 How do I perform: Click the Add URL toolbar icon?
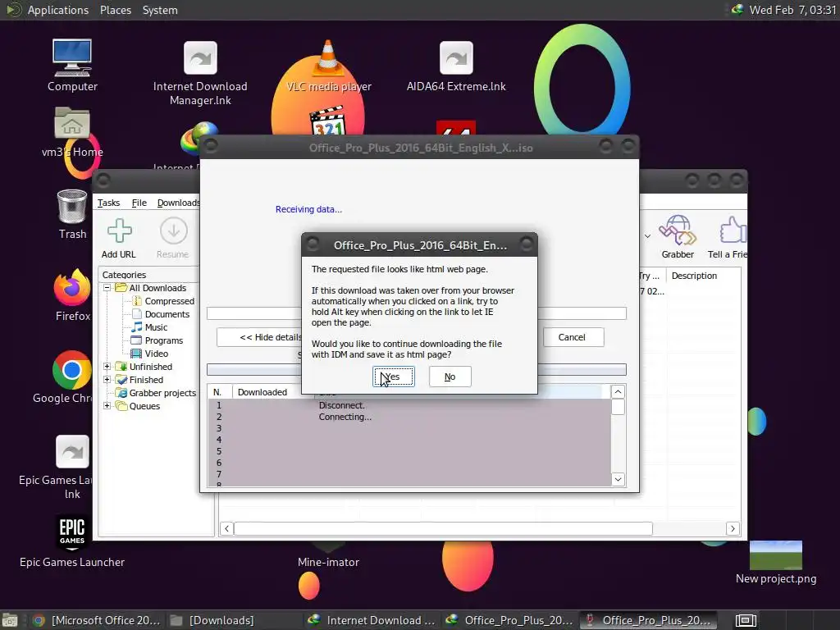point(119,239)
